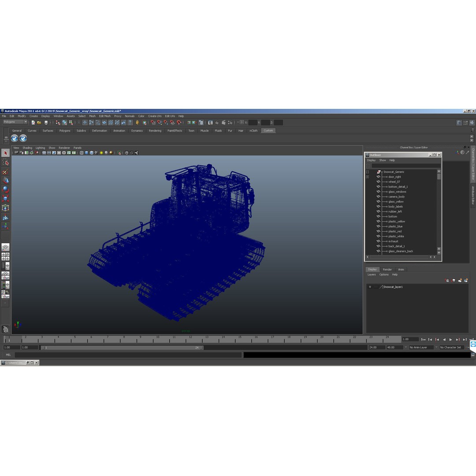Click the first blue checkmark shelf icon
476x476 pixels.
click(14, 138)
